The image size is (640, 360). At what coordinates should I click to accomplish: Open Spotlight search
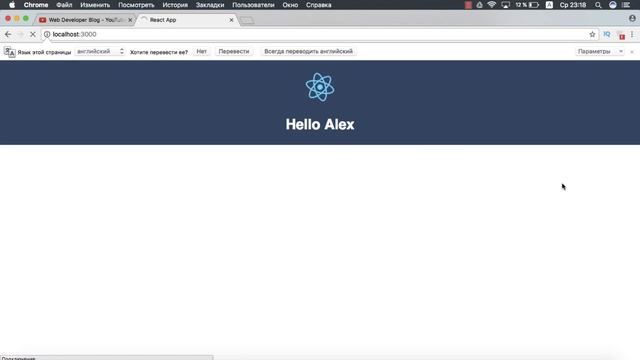coord(598,5)
